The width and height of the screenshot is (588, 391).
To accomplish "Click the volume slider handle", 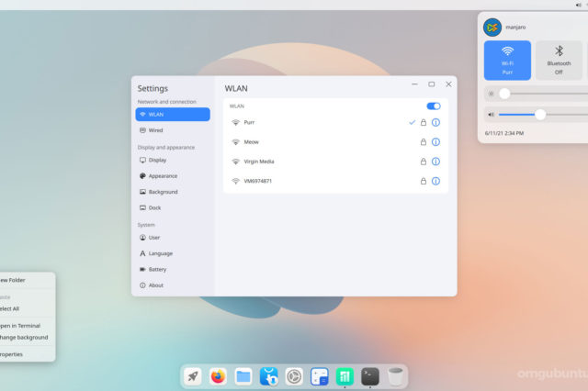I will point(540,115).
